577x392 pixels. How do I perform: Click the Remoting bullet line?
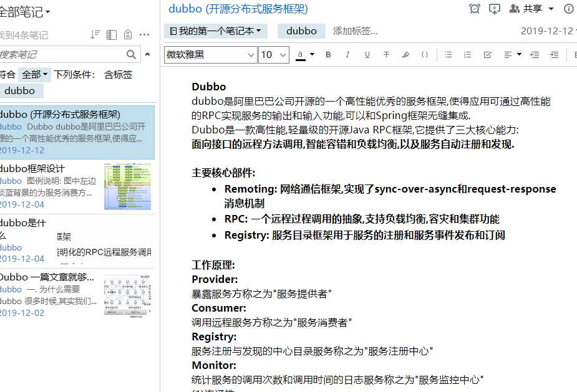[390, 196]
